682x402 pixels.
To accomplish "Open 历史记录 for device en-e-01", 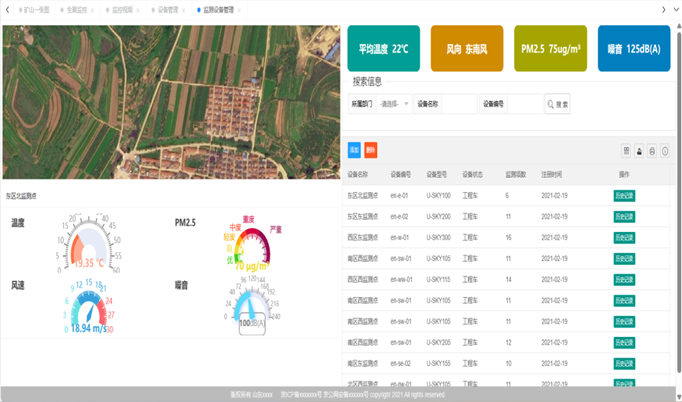I will pyautogui.click(x=624, y=196).
